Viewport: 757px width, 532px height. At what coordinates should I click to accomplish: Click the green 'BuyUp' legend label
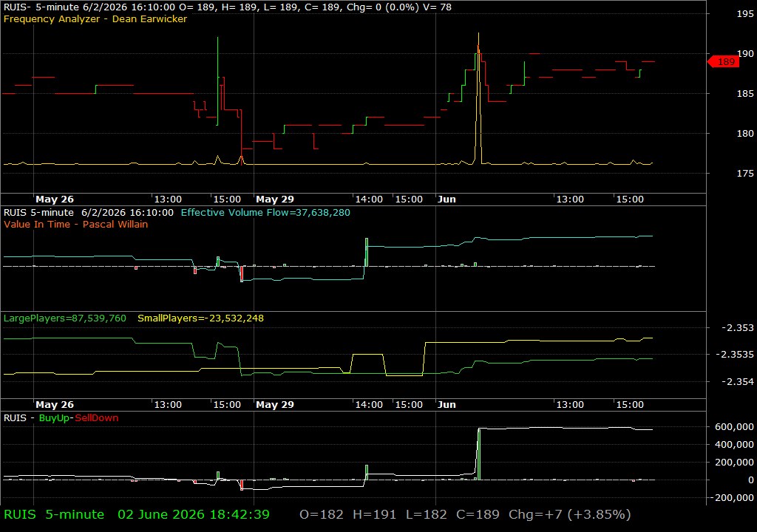tap(54, 418)
